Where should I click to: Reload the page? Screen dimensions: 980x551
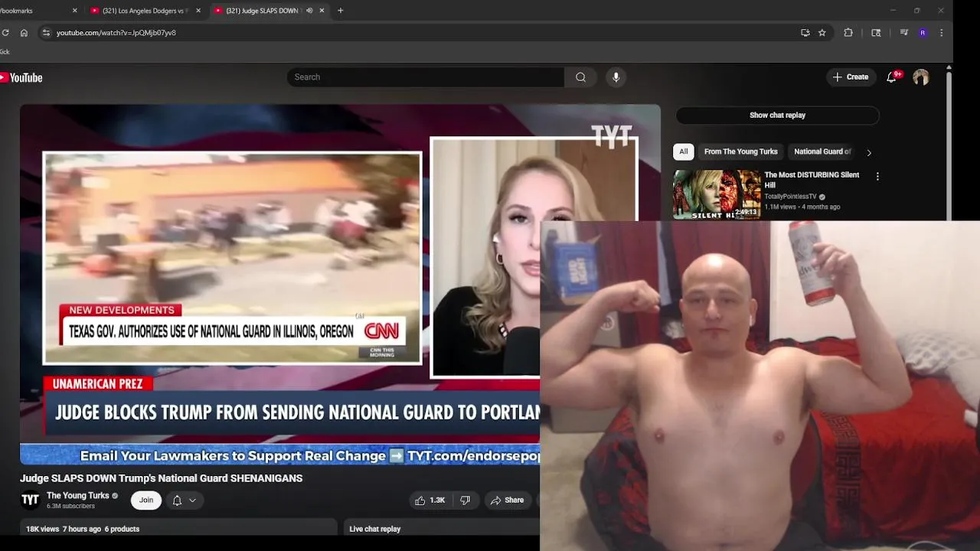coord(5,33)
